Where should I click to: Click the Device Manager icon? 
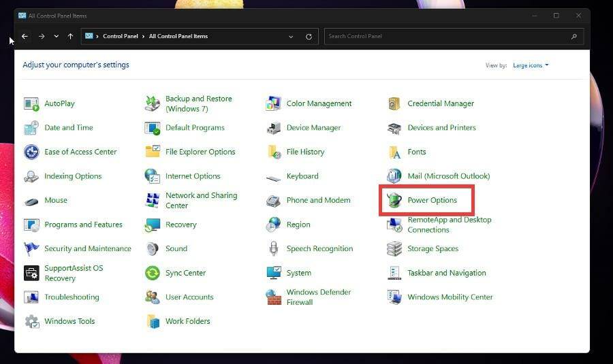[x=274, y=128]
